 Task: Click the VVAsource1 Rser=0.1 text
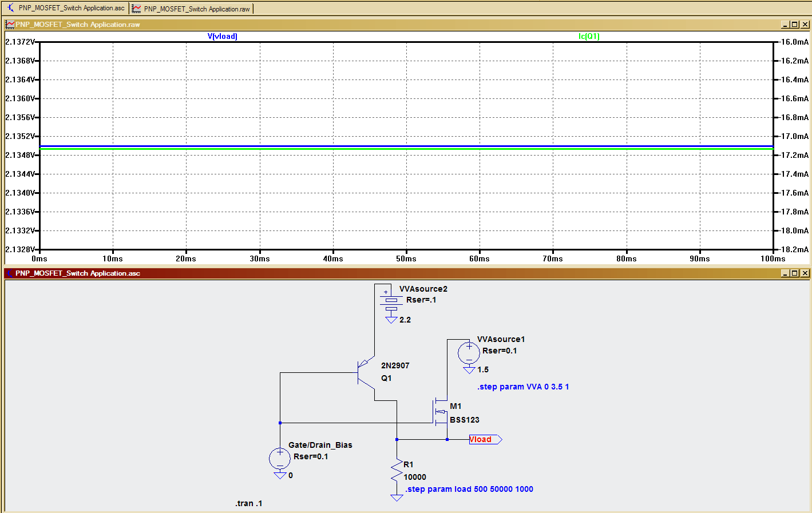click(500, 351)
